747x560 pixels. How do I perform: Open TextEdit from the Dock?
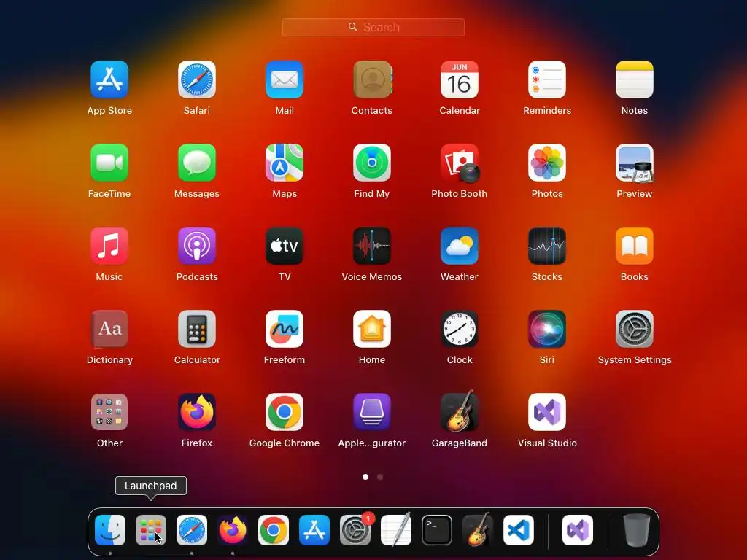396,529
